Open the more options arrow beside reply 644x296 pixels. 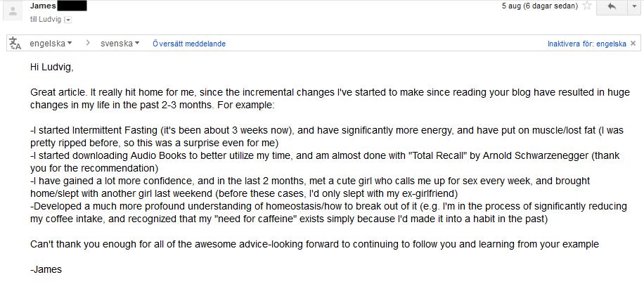click(633, 6)
